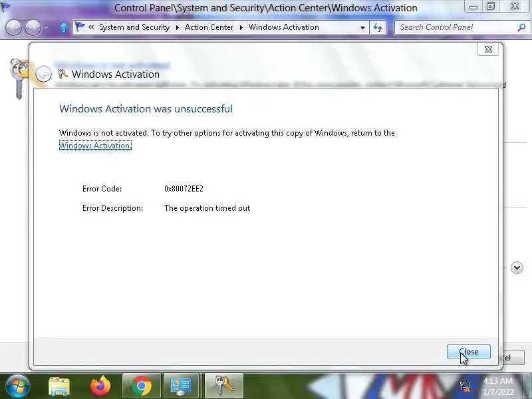Screen dimensions: 532x399
Task: Click the search magnifier icon
Action: click(x=521, y=27)
